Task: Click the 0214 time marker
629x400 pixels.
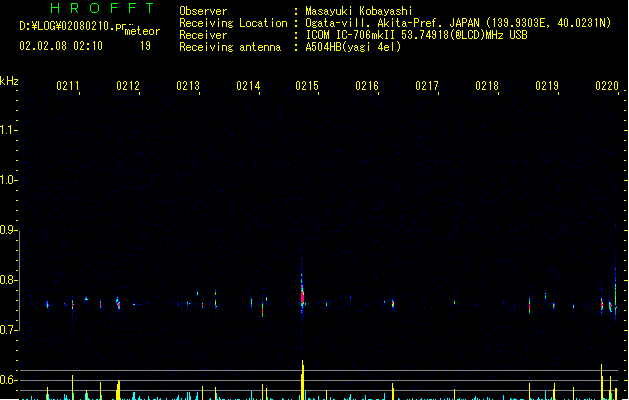Action: click(x=248, y=86)
